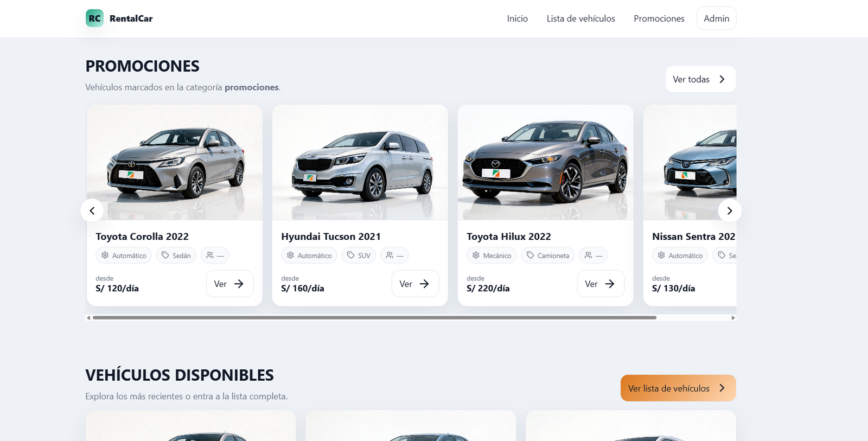Click the gear icon beside Mecánico
The width and height of the screenshot is (868, 441).
click(476, 255)
